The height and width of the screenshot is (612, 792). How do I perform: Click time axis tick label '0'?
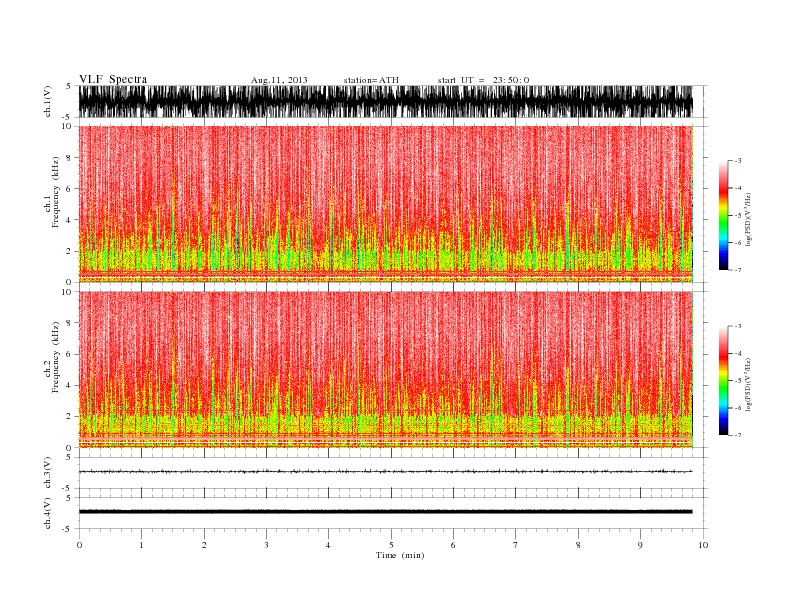(79, 545)
